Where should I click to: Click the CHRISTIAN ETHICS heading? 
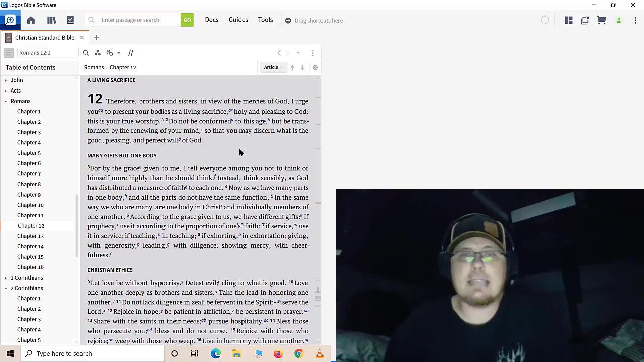pos(110,270)
